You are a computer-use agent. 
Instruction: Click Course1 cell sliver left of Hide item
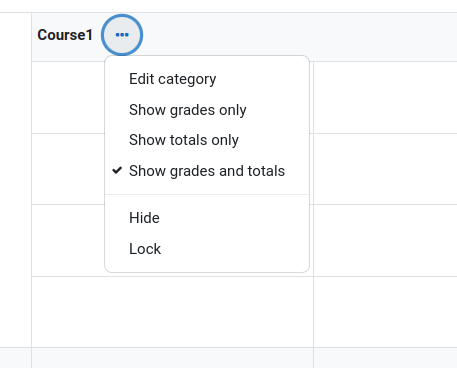[68, 240]
